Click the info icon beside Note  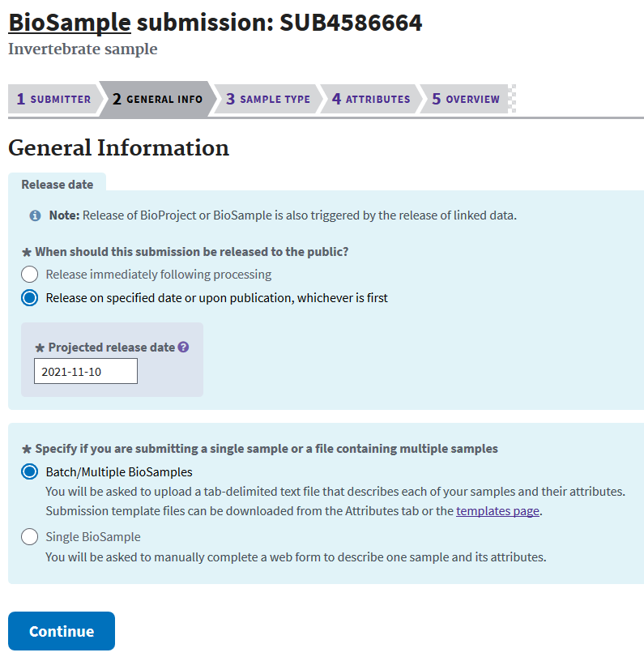(35, 215)
